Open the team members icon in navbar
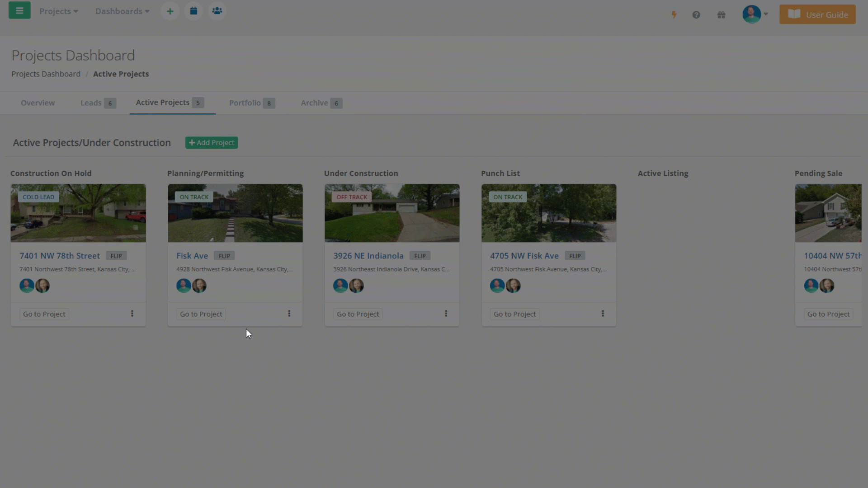 pyautogui.click(x=217, y=11)
